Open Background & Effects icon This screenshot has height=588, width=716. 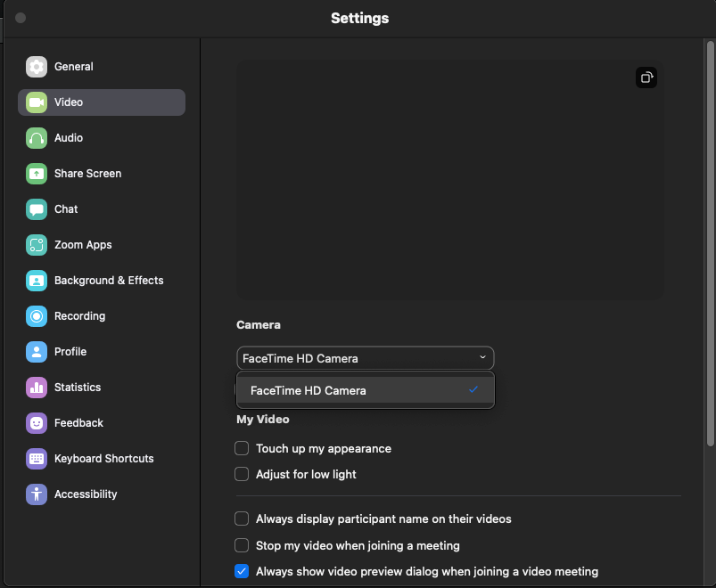(37, 281)
